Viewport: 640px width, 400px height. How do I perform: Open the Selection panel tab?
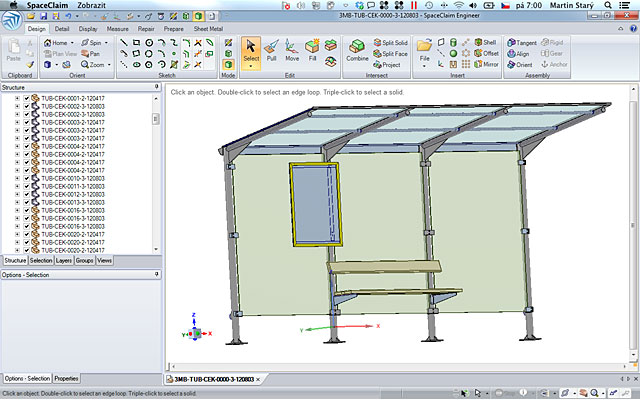coord(41,260)
